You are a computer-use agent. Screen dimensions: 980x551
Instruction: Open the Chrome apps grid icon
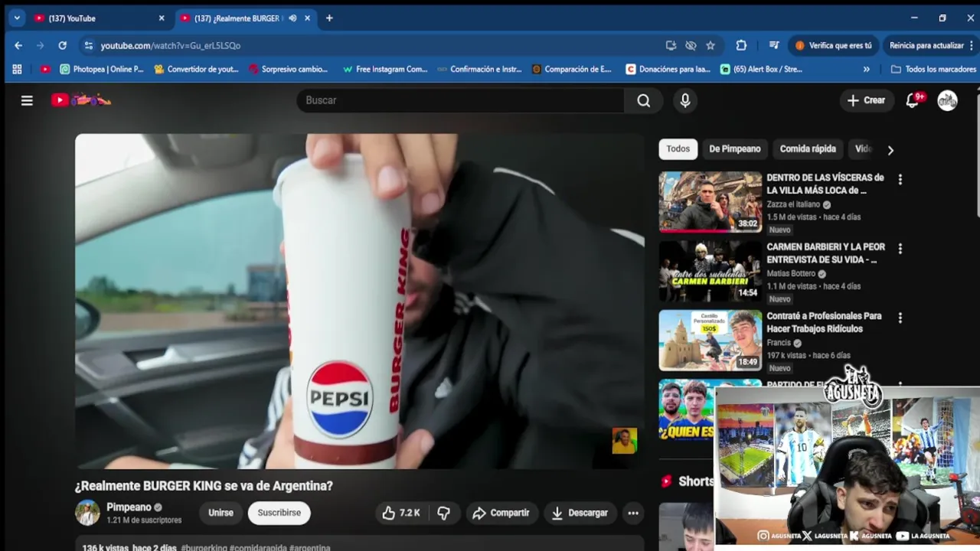pyautogui.click(x=18, y=69)
